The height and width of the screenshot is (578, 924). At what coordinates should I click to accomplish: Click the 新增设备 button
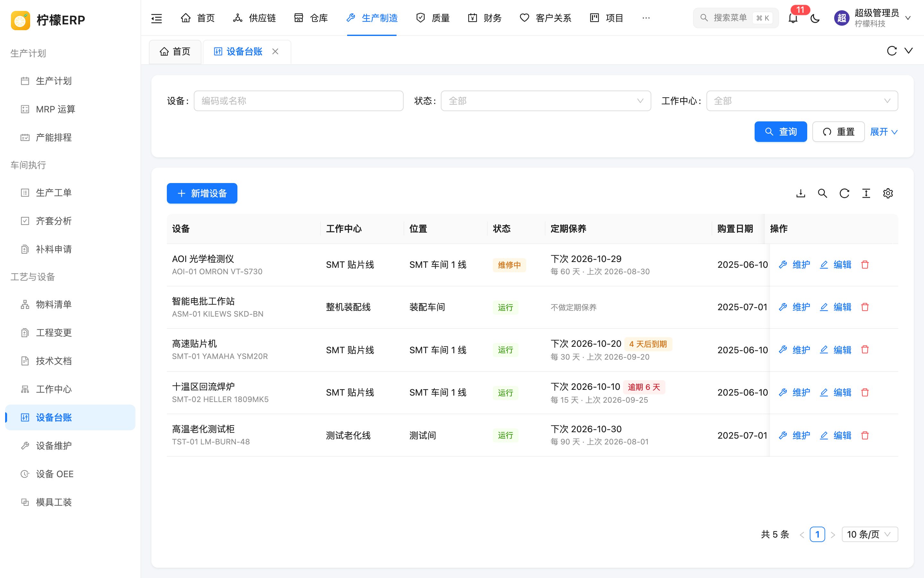[x=202, y=193]
